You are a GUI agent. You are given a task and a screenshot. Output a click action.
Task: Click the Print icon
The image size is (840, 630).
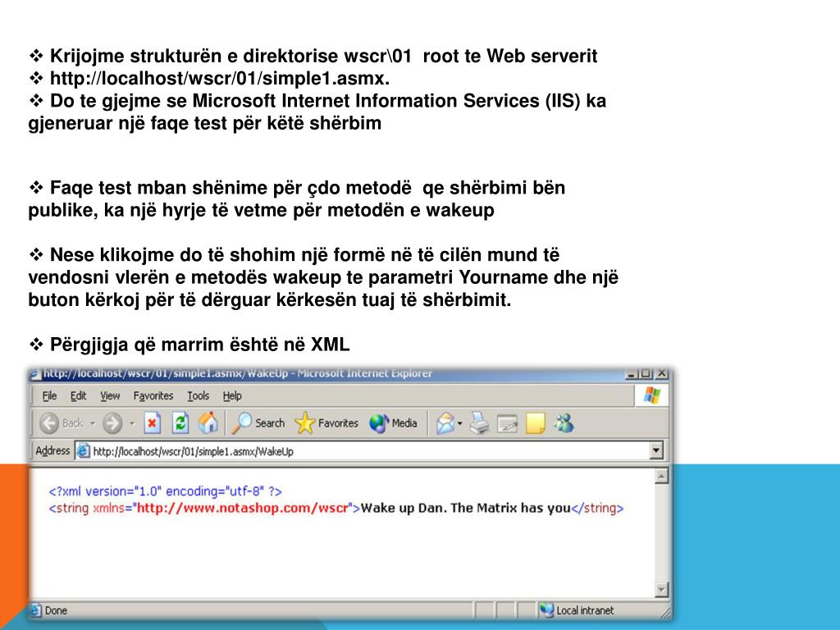pos(479,423)
